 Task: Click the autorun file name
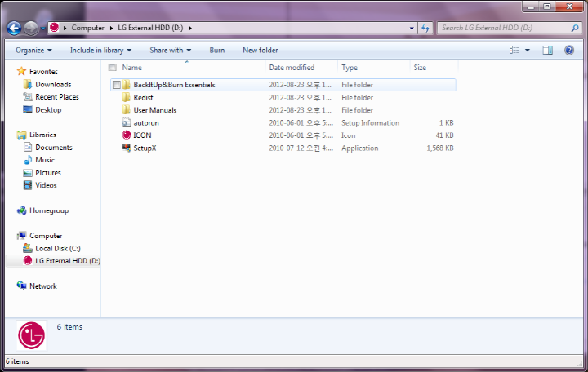point(146,123)
